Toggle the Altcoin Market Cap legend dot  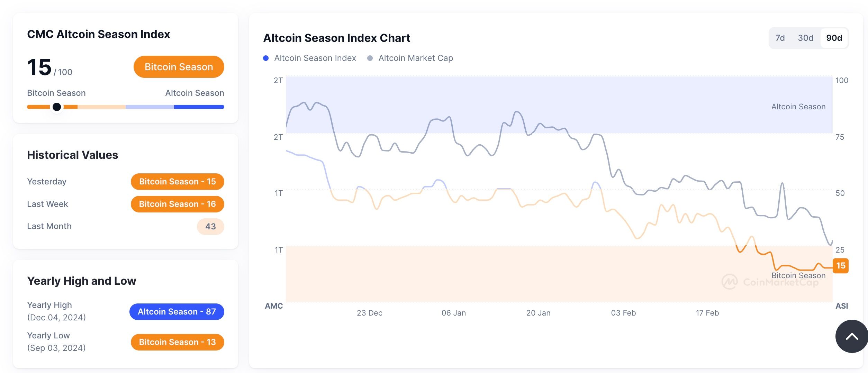(370, 58)
